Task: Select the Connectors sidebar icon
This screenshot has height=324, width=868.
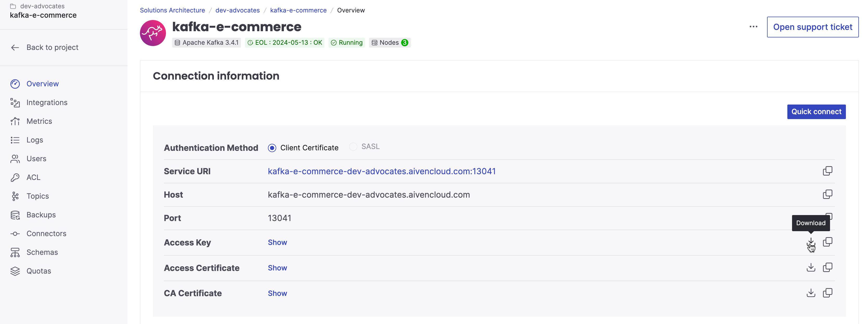Action: [15, 234]
